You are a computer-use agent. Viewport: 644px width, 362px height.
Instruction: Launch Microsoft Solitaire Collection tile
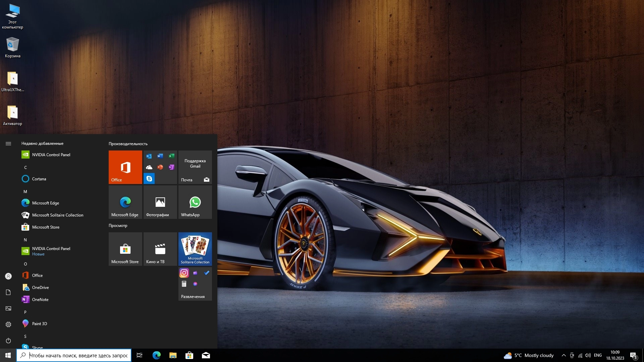pyautogui.click(x=195, y=249)
